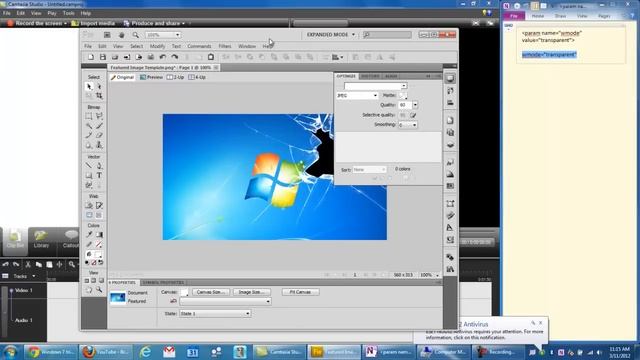Open the Modify menu in Fireworks

pos(157,46)
